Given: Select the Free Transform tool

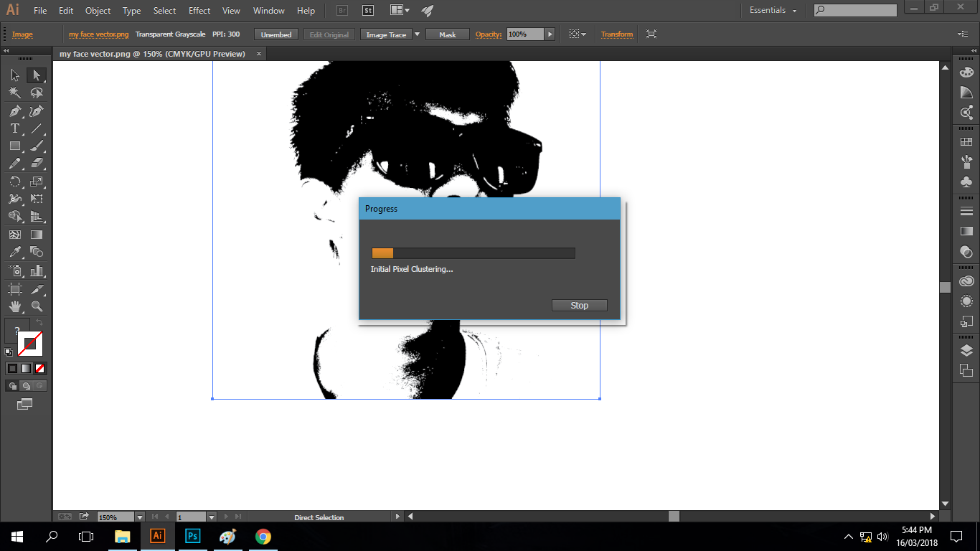Looking at the screenshot, I should 37,199.
